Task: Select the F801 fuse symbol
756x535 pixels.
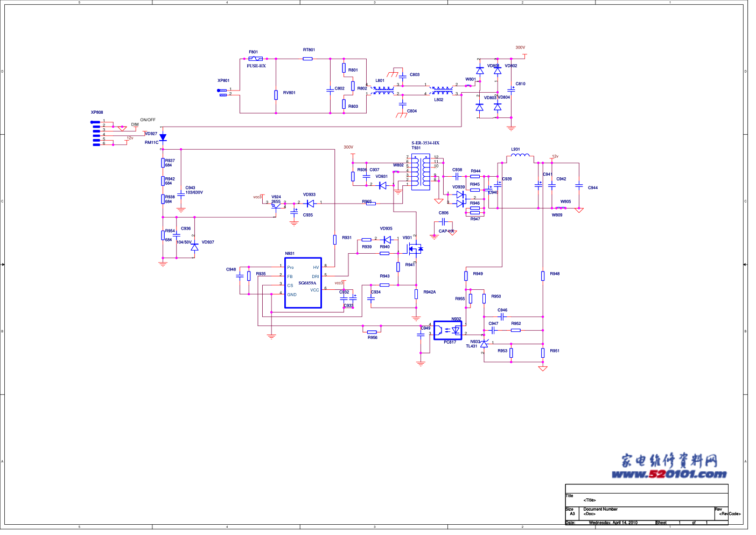Action: tap(255, 58)
